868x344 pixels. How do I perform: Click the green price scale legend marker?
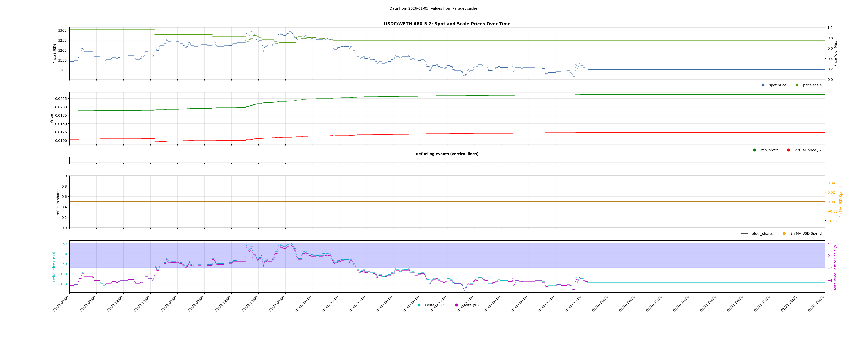point(797,85)
